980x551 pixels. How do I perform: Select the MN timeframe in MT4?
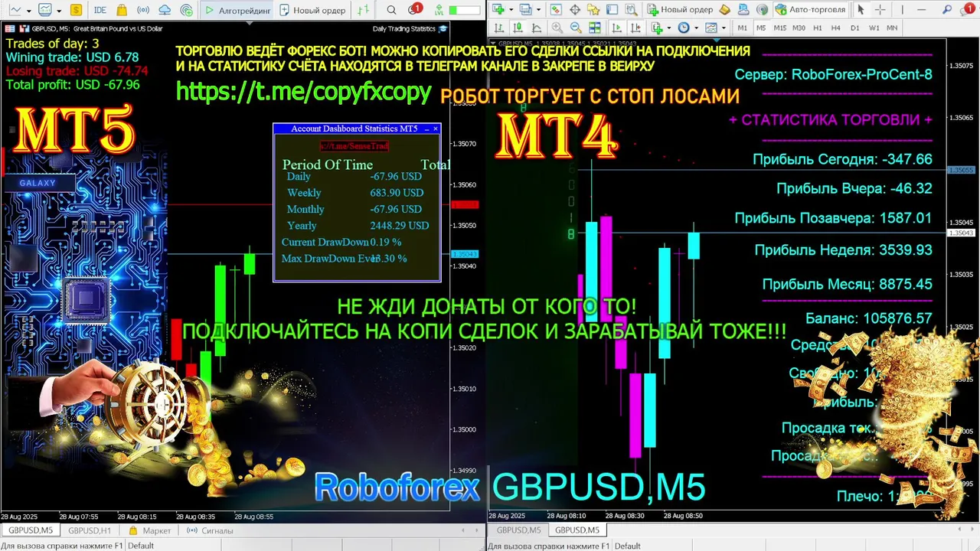coord(892,28)
